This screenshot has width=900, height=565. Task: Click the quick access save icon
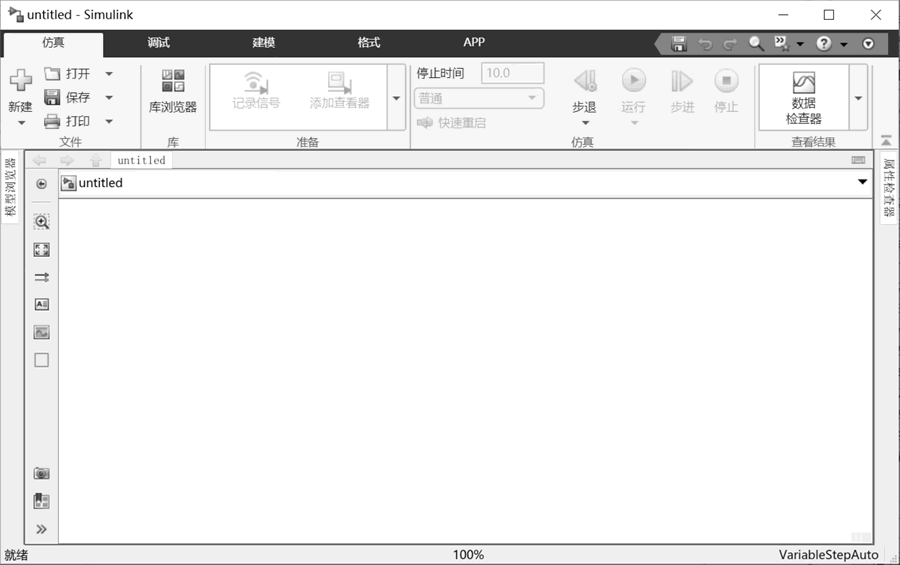(679, 44)
